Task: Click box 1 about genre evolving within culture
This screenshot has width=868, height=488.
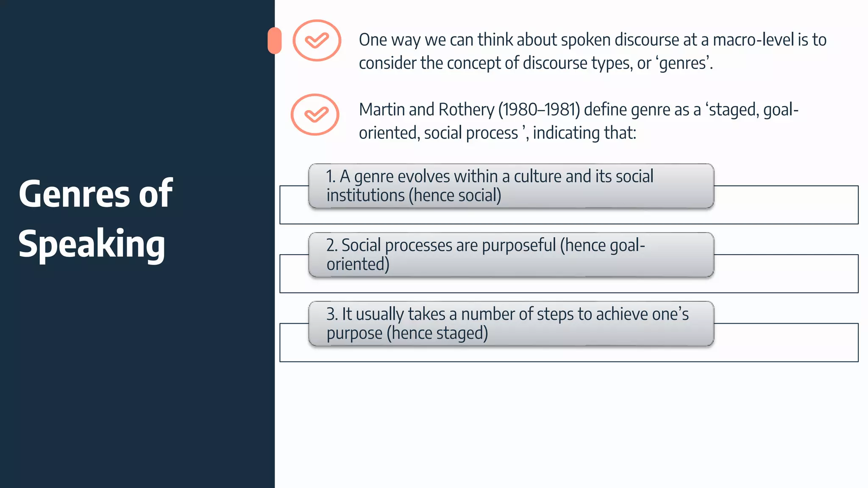Action: point(511,186)
